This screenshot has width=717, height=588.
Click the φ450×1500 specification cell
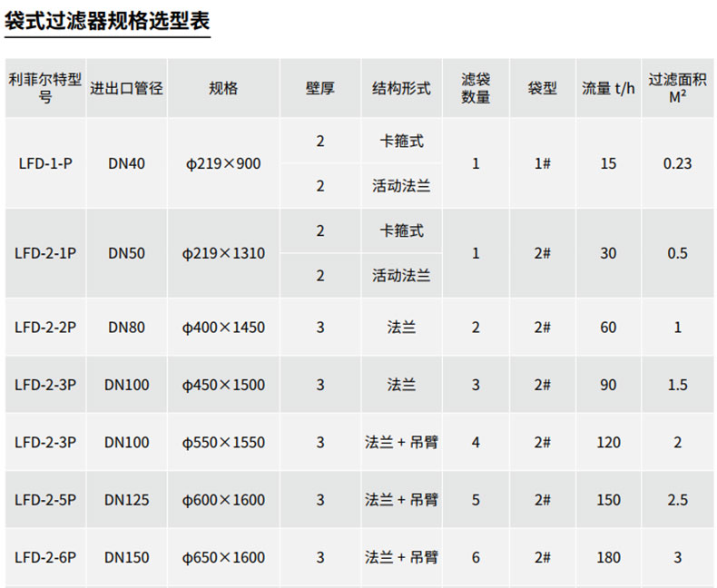223,385
